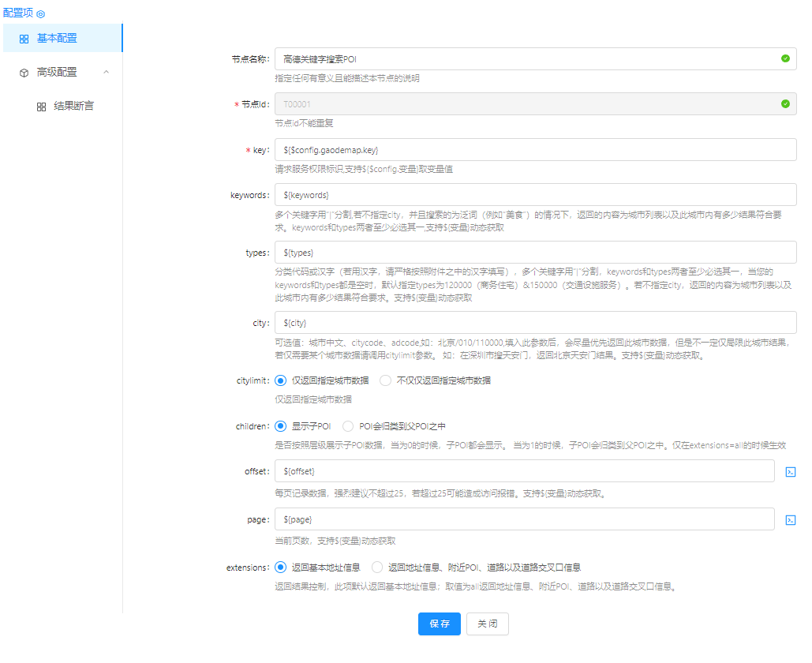Open the variable picker icon beside page field
This screenshot has width=812, height=663.
coord(790,519)
